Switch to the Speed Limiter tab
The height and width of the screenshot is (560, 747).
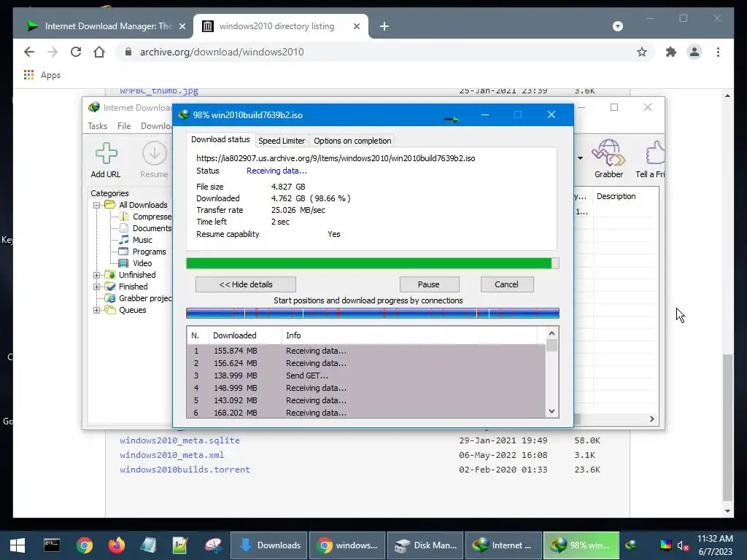click(x=282, y=141)
